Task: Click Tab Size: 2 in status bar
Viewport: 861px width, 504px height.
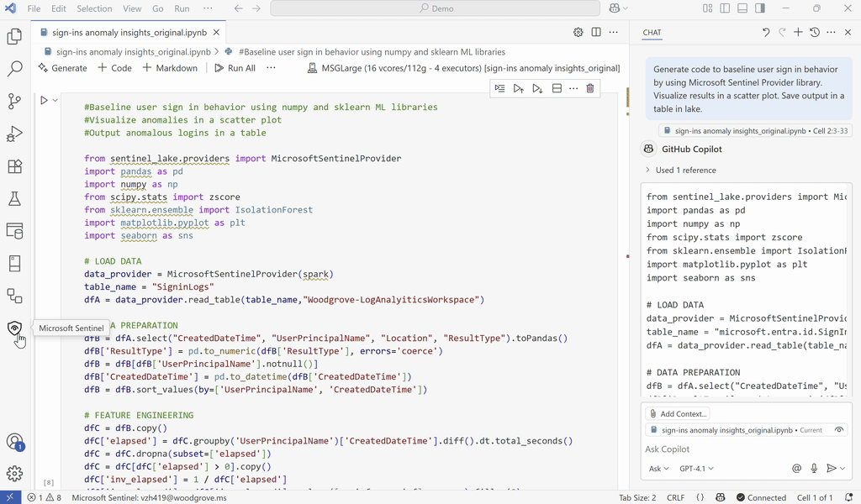Action: 637,497
